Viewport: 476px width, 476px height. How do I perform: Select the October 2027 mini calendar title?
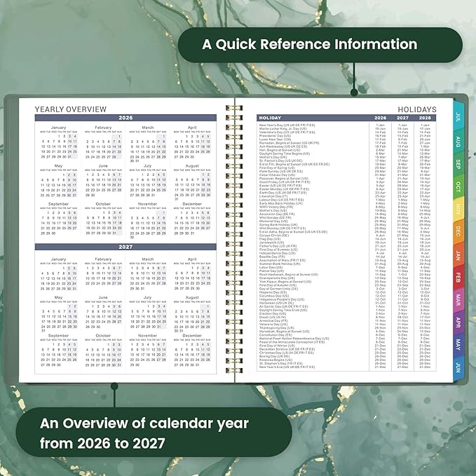click(103, 336)
